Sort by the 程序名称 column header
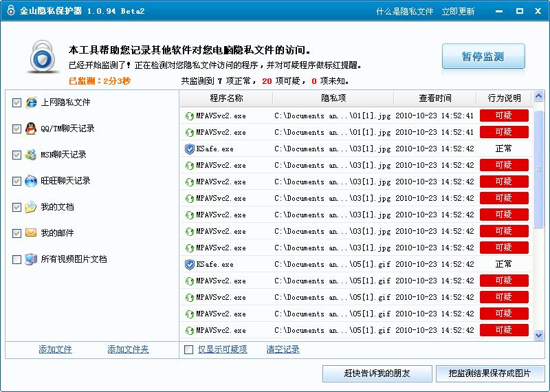The height and width of the screenshot is (392, 550). pyautogui.click(x=226, y=98)
